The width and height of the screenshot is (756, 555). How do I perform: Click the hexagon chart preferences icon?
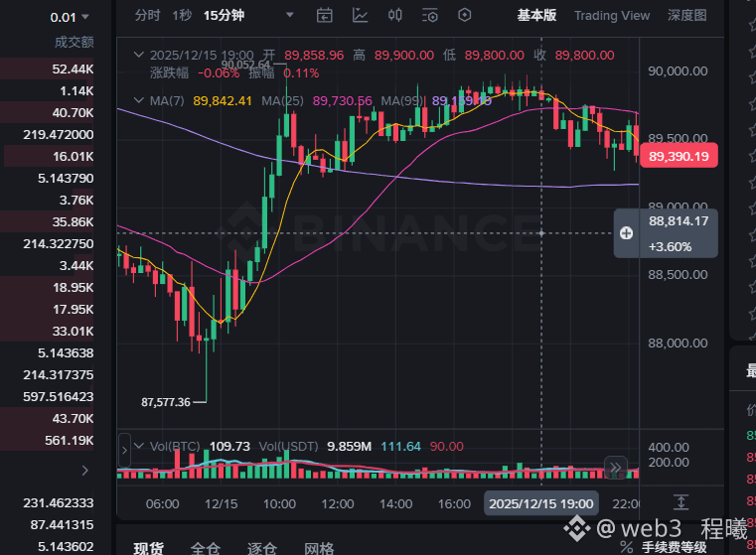click(x=464, y=16)
